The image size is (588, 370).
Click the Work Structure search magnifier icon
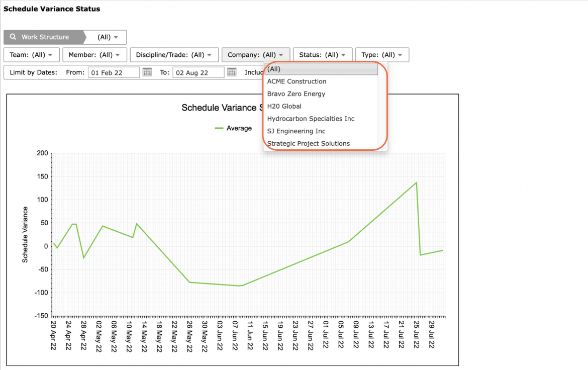point(13,37)
